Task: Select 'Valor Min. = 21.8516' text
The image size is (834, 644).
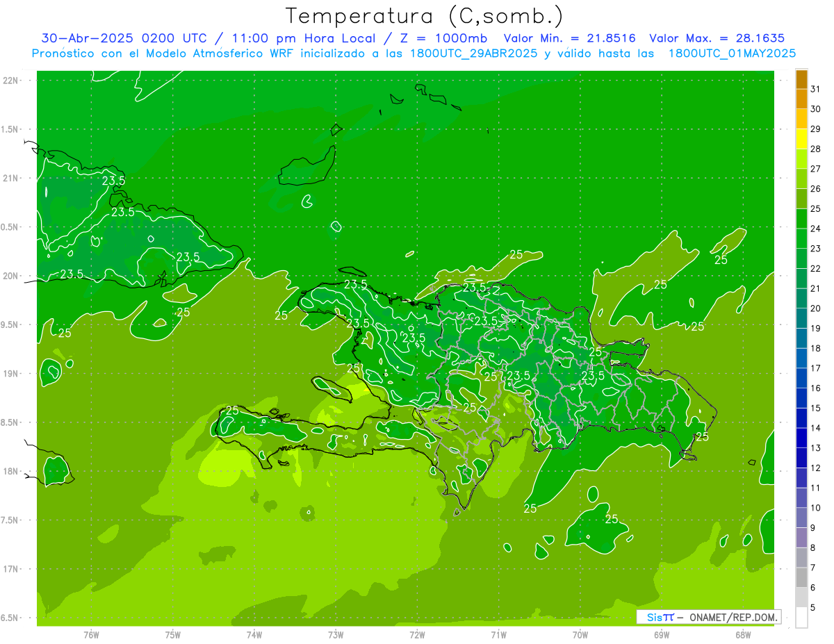Action: (x=569, y=38)
